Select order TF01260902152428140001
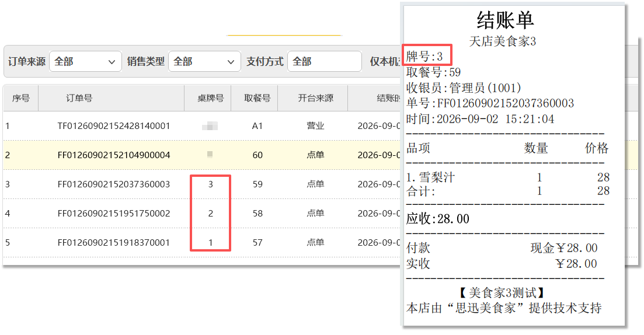The height and width of the screenshot is (335, 644). coord(114,126)
